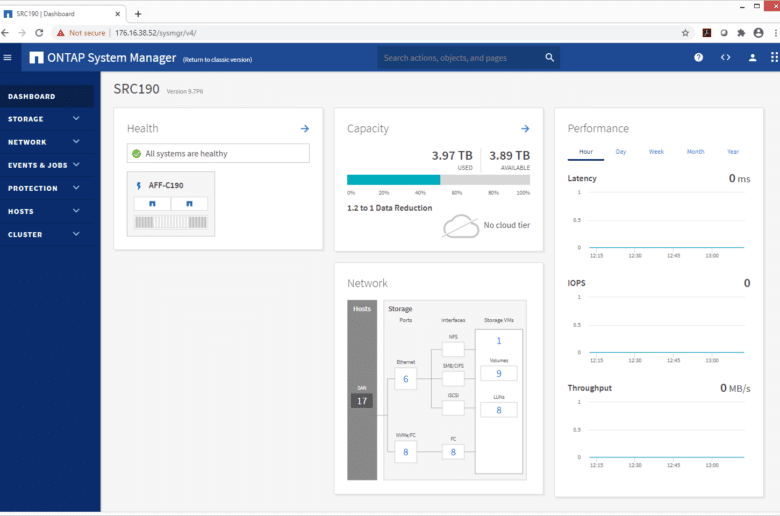Bookmark this page with the star
Image resolution: width=780 pixels, height=516 pixels.
685,33
